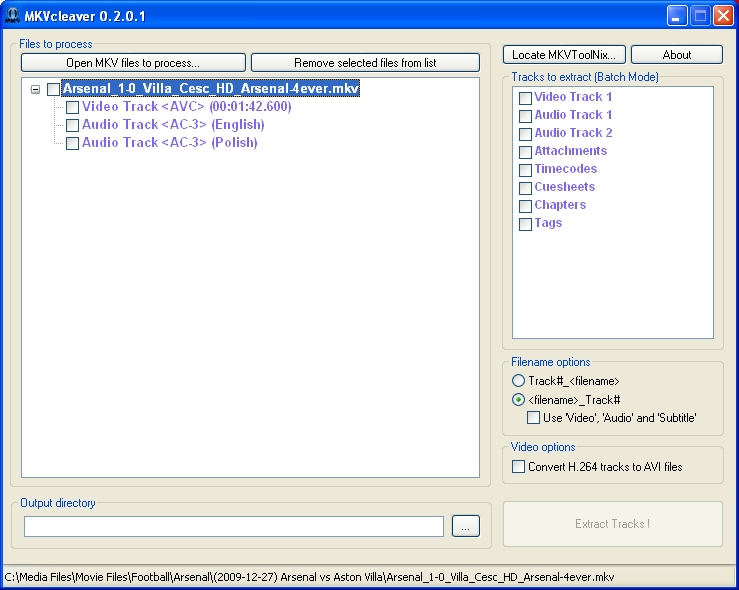Viewport: 739px width, 590px height.
Task: Tick Video Track 1 in batch mode
Action: (525, 98)
